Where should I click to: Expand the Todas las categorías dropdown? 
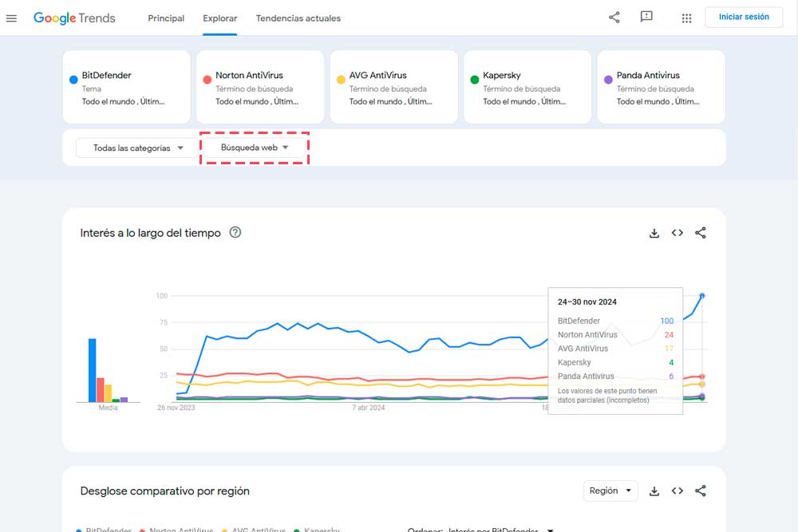137,148
